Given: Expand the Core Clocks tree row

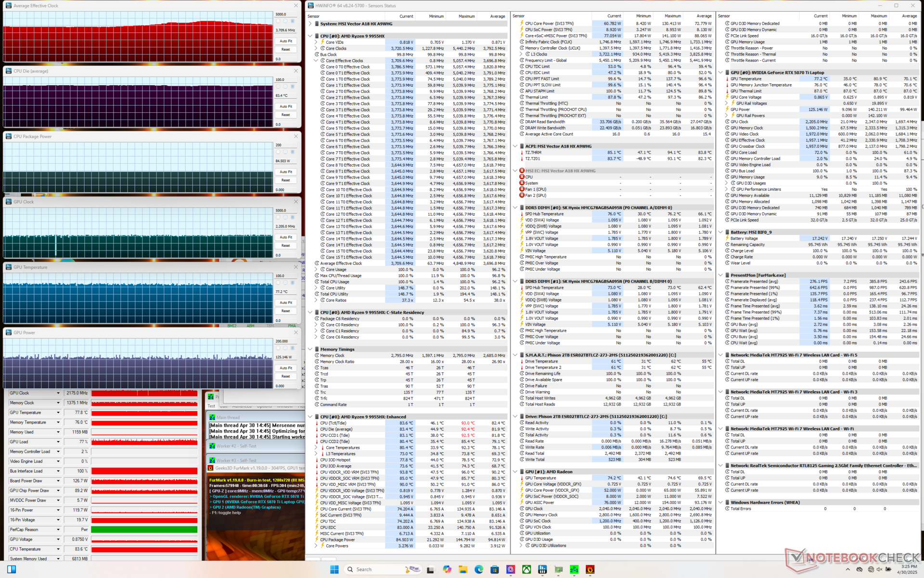Looking at the screenshot, I should pyautogui.click(x=317, y=49).
